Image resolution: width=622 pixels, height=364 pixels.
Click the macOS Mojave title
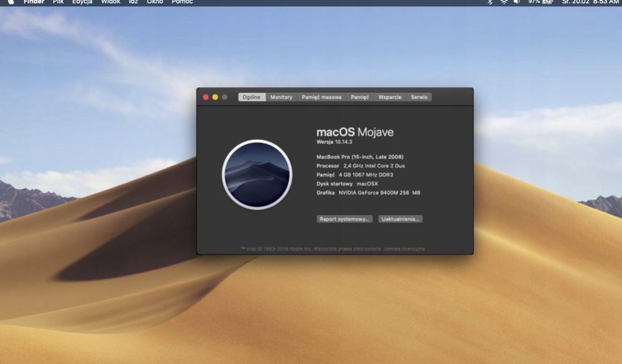click(x=355, y=132)
